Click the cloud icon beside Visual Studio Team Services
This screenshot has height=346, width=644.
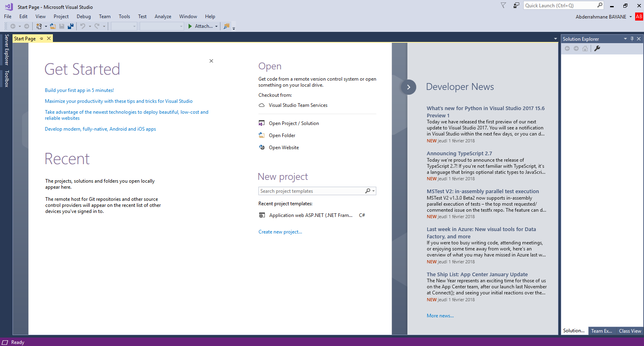[x=262, y=105]
